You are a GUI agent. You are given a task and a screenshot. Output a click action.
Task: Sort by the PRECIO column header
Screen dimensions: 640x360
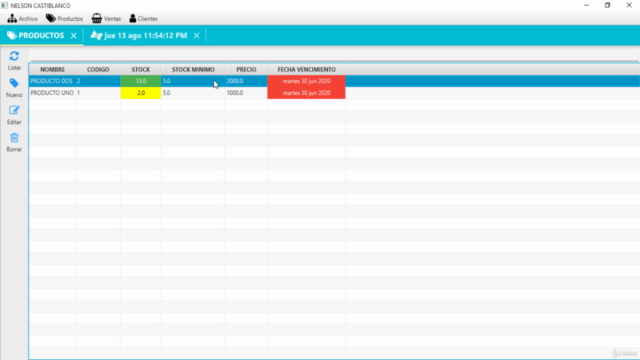pos(246,69)
